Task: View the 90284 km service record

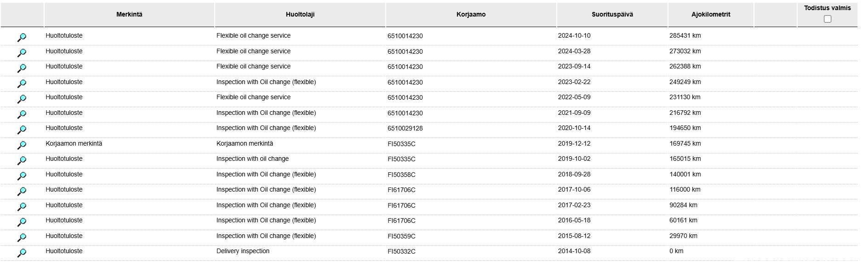Action: click(x=22, y=207)
